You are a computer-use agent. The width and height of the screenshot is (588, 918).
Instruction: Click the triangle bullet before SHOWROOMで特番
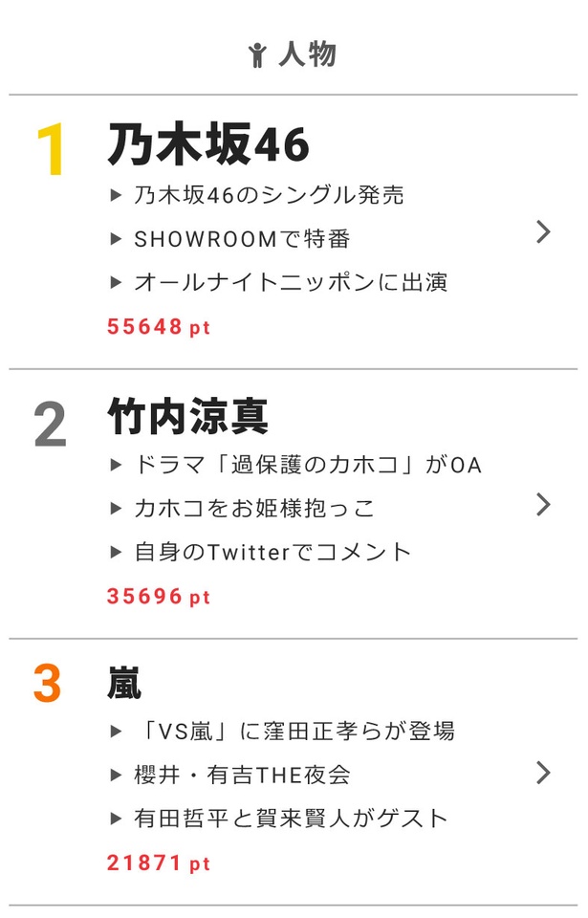[x=116, y=239]
